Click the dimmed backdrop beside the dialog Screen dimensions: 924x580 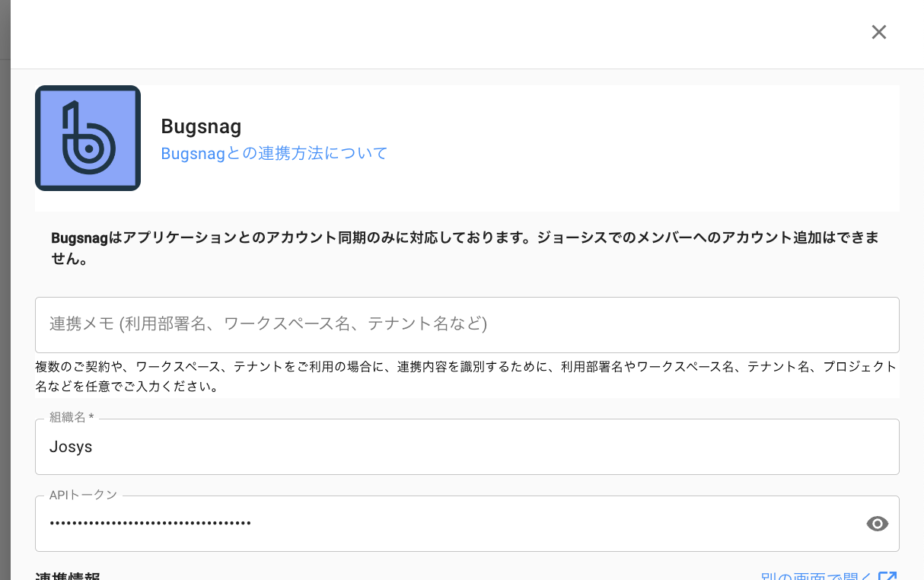point(5,304)
